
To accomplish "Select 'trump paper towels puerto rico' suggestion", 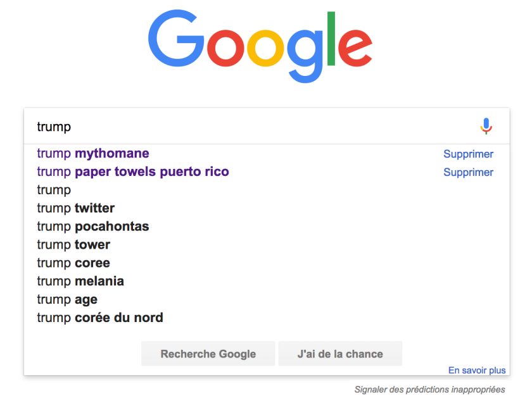I will [x=133, y=172].
